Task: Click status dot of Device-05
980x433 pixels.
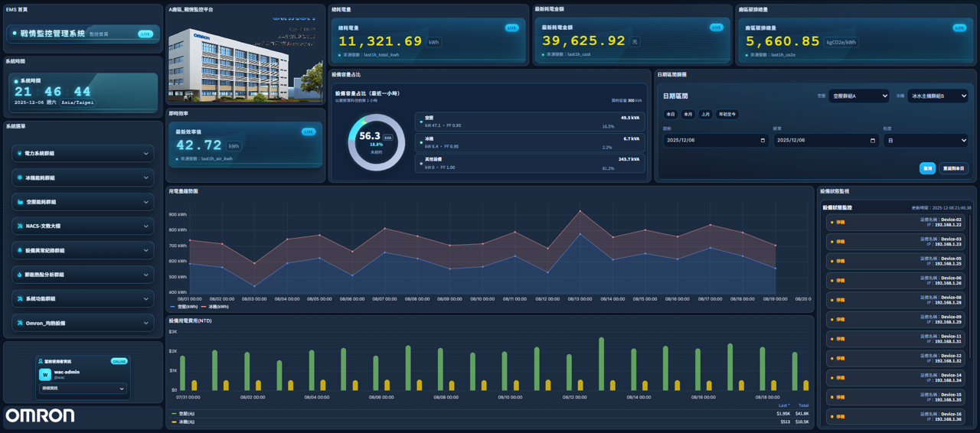Action: click(832, 262)
